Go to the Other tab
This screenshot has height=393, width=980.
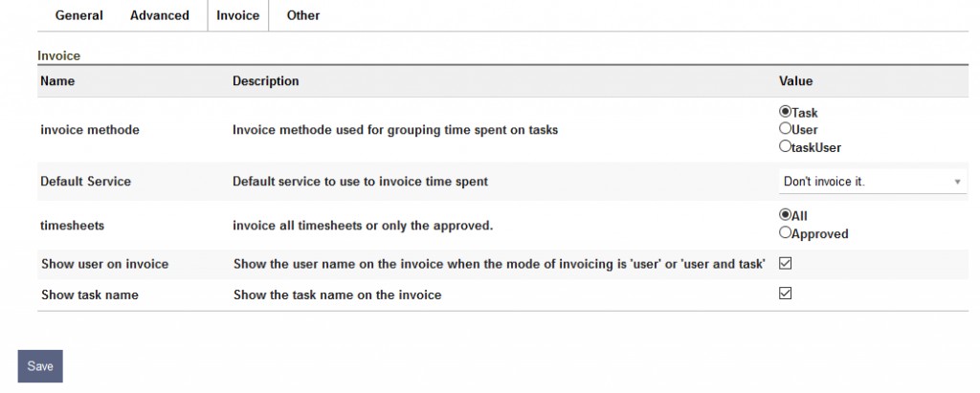[x=303, y=15]
